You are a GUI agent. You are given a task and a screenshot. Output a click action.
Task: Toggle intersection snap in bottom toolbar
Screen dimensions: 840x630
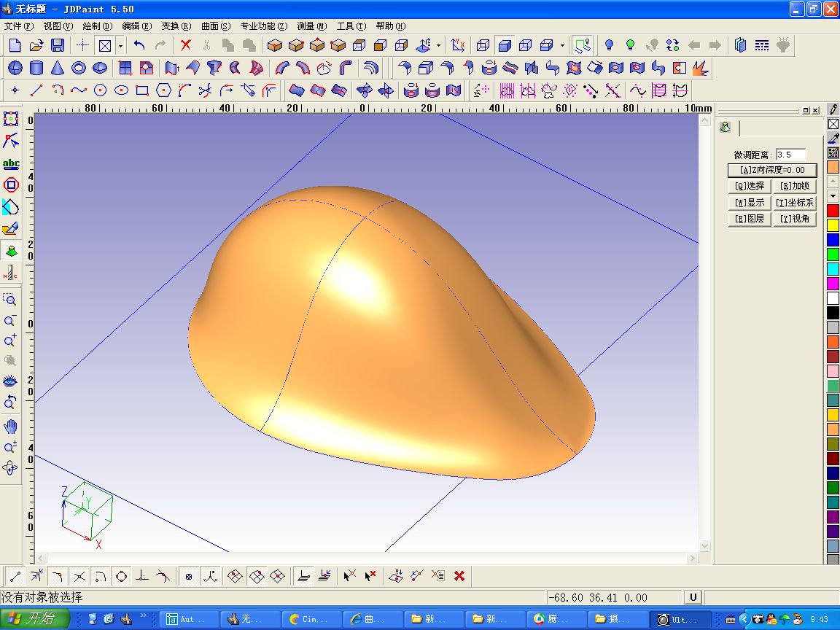tap(79, 577)
